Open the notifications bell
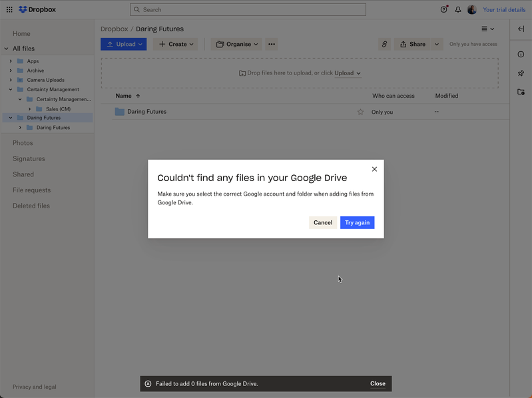The image size is (532, 398). coord(458,10)
